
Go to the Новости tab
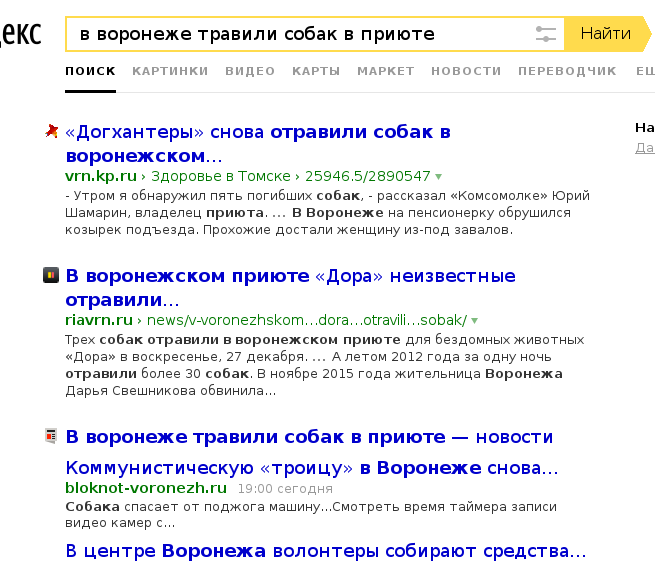point(466,71)
